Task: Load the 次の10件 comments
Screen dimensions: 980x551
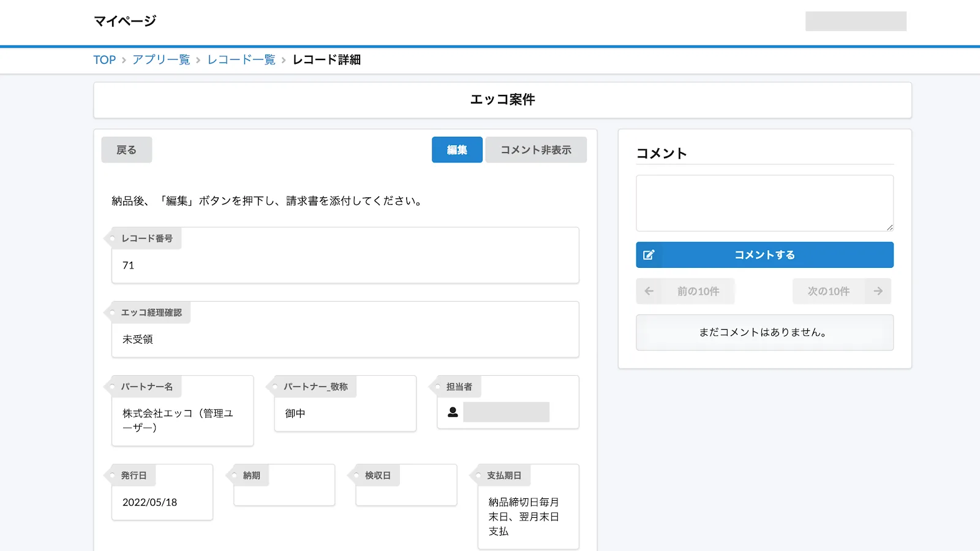Action: point(842,291)
